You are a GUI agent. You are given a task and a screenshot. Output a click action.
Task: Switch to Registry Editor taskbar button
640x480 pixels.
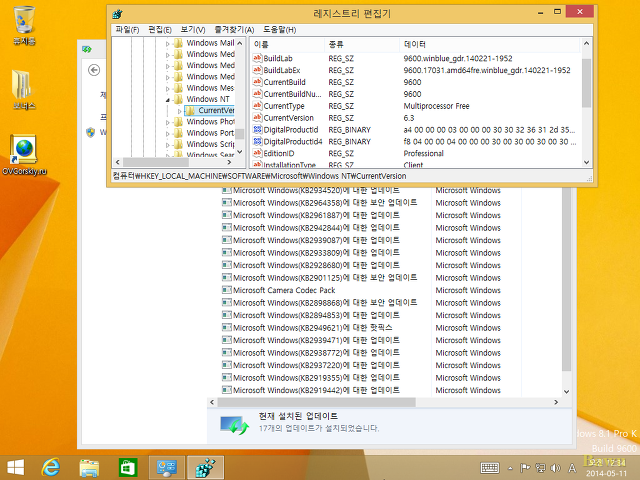(205, 467)
